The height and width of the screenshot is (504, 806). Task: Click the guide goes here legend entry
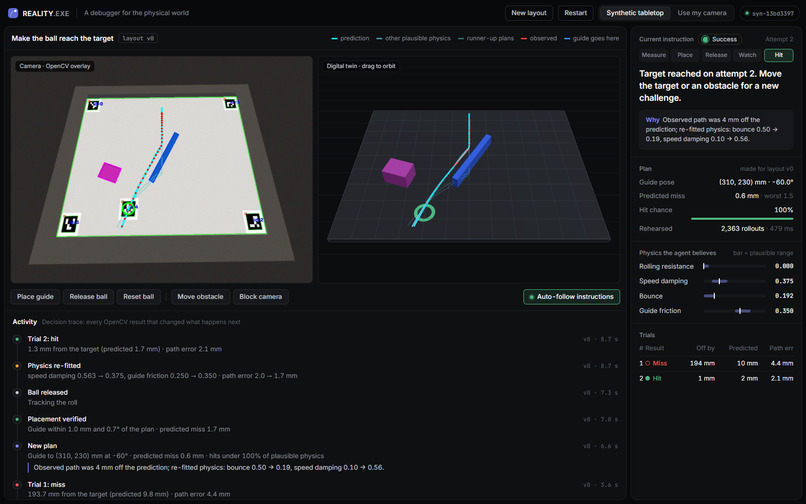click(591, 38)
